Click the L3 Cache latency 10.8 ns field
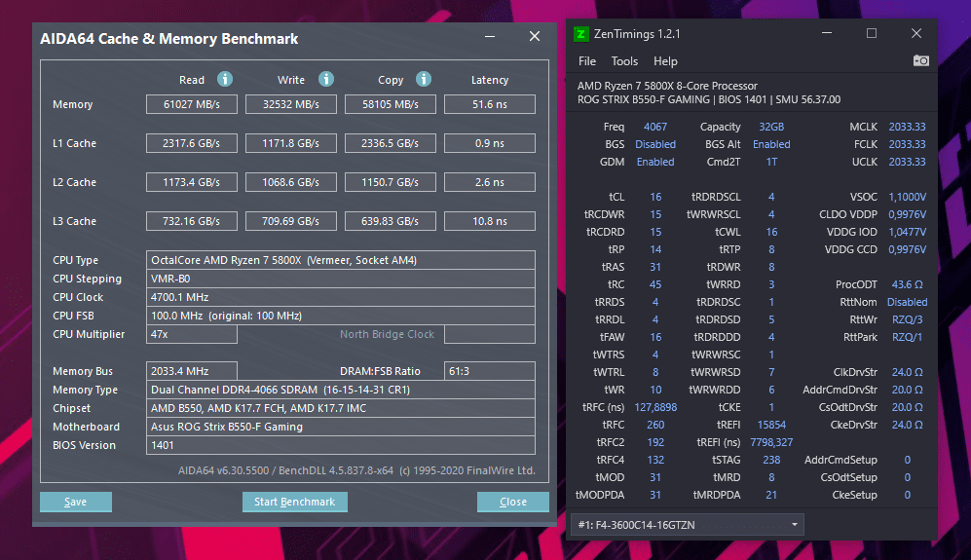 pos(490,221)
